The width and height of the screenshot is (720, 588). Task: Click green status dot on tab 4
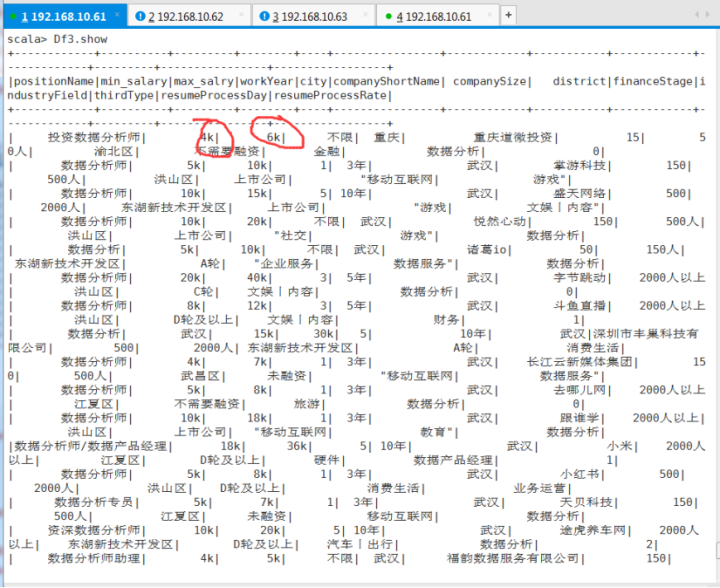click(x=388, y=17)
